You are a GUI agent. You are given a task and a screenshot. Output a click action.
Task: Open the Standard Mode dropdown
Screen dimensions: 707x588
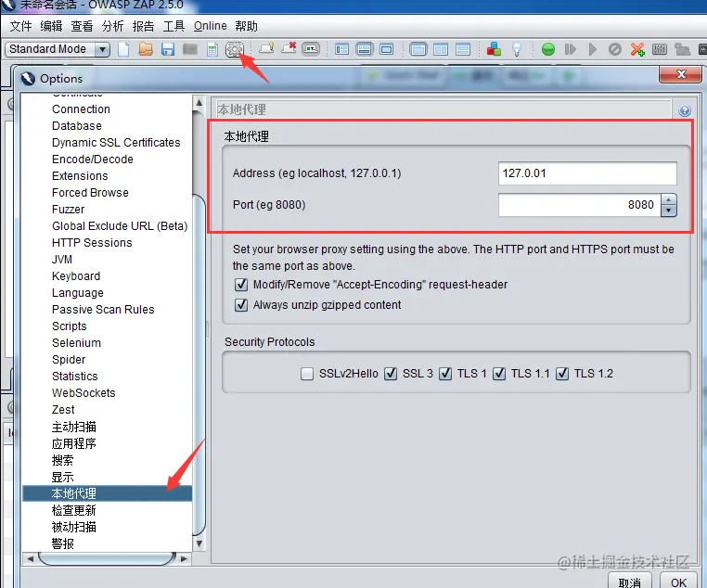pos(58,48)
